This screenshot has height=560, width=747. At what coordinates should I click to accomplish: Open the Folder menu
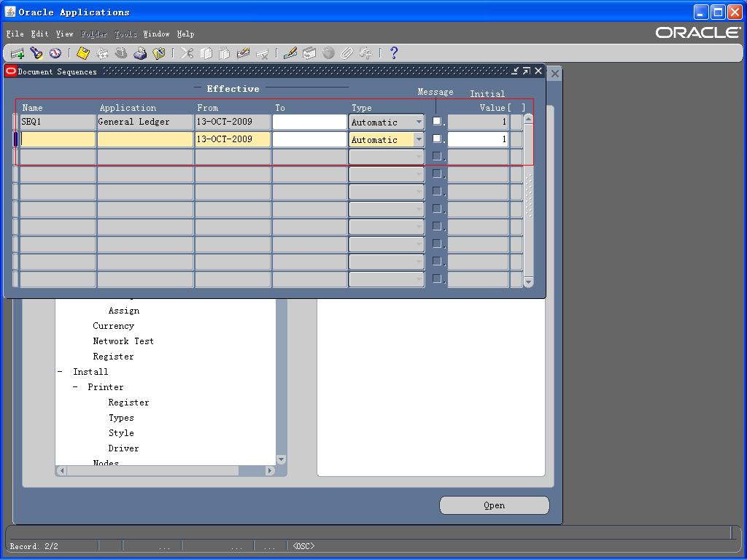tap(94, 34)
